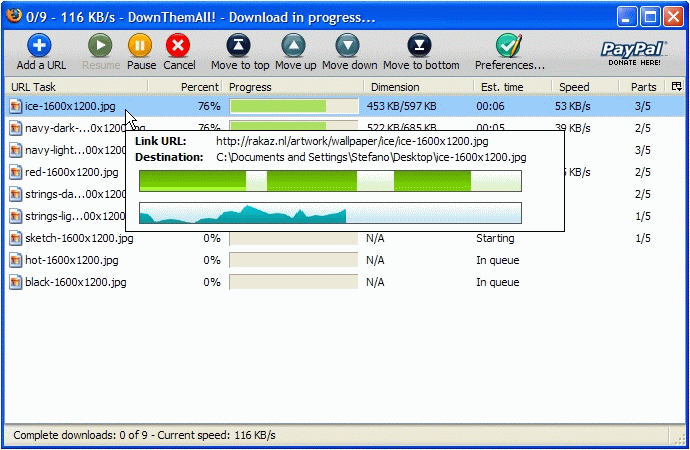Sort by Progress column header
The image size is (690, 450).
(x=293, y=87)
